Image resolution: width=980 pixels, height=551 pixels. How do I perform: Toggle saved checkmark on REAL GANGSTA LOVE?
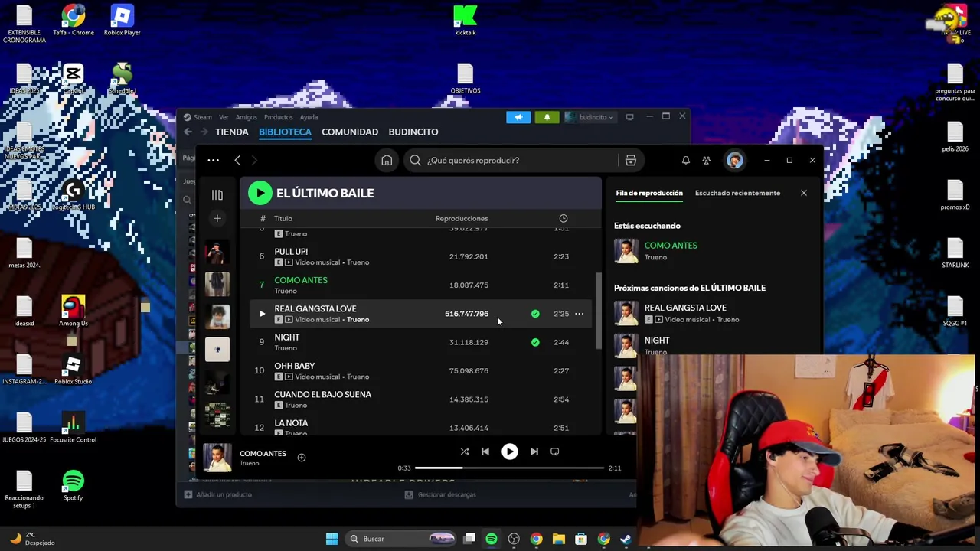point(535,314)
